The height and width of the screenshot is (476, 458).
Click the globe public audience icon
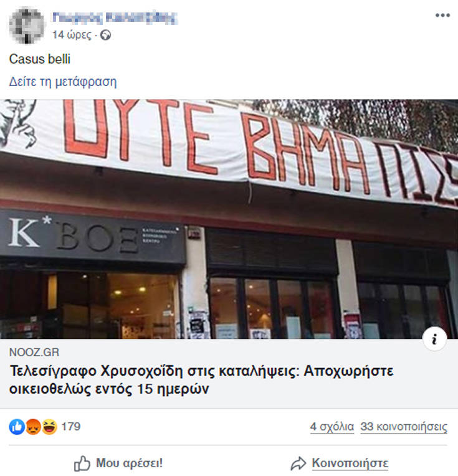tap(105, 36)
